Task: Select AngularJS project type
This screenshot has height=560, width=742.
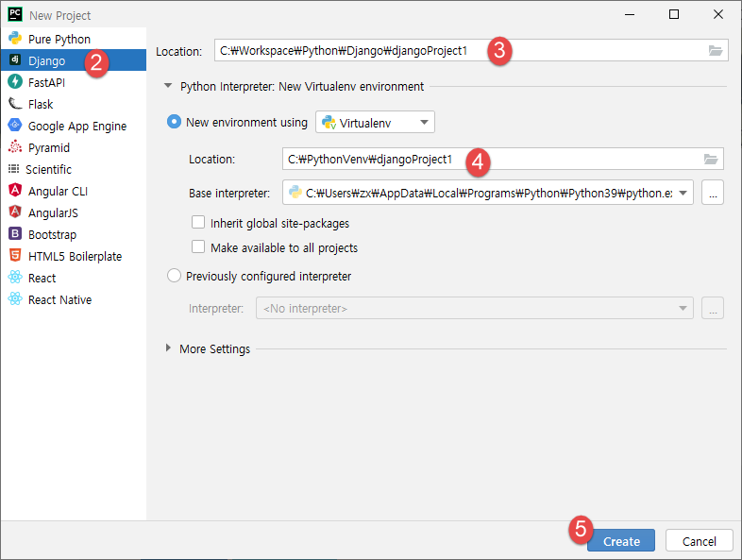Action: (74, 212)
